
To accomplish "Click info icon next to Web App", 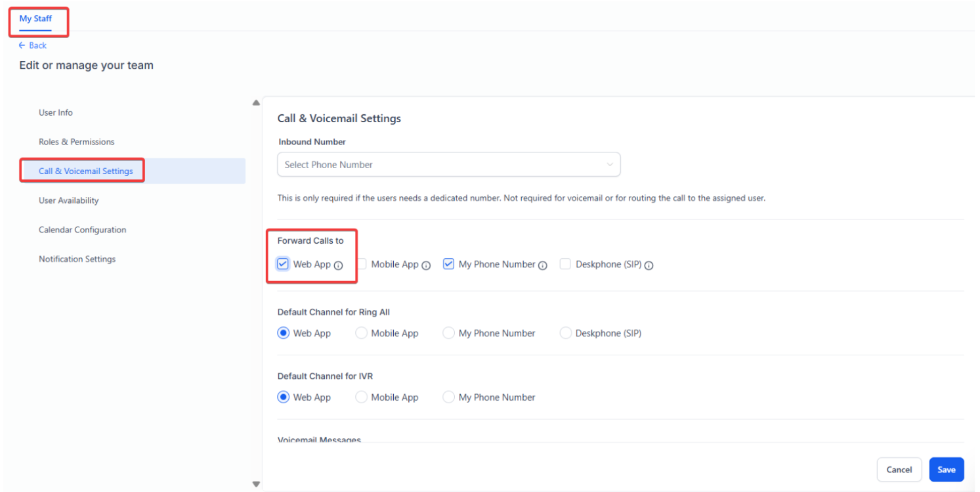I will (x=338, y=265).
